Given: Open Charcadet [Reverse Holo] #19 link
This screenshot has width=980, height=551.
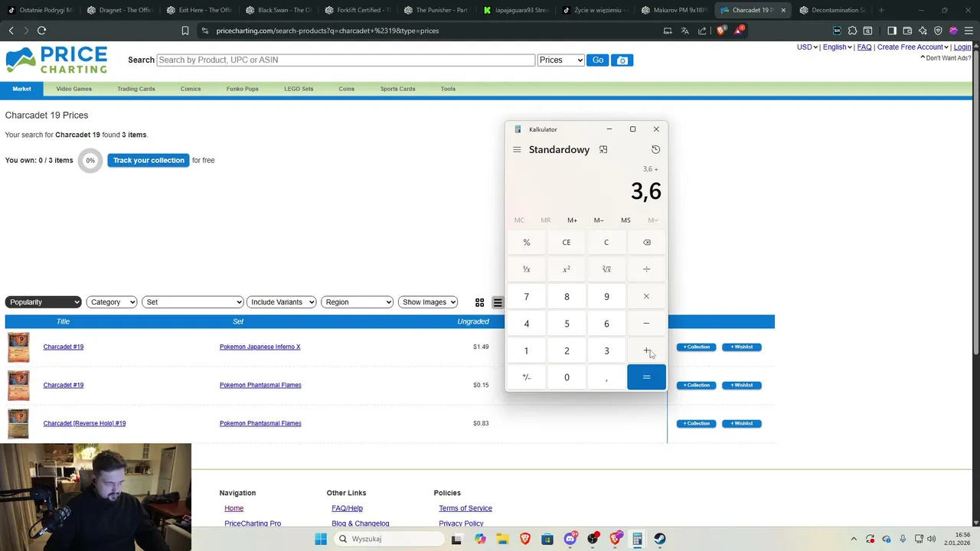Looking at the screenshot, I should pyautogui.click(x=84, y=423).
